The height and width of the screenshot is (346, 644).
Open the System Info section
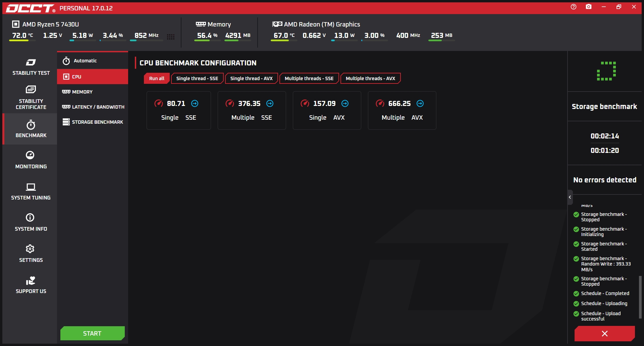[x=31, y=222]
